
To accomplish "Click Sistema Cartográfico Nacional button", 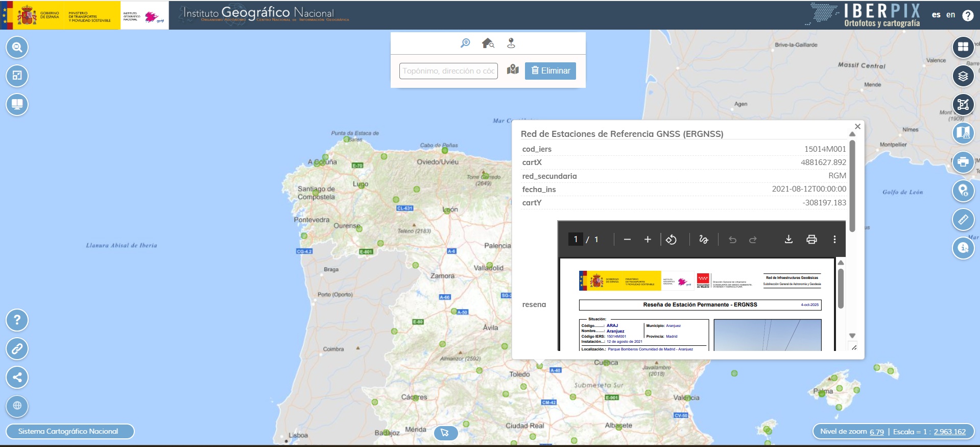I will (x=69, y=432).
